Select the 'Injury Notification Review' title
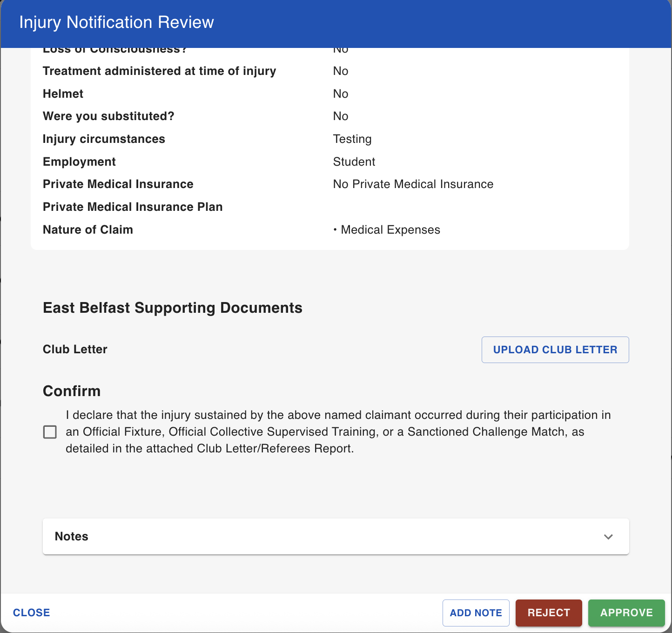This screenshot has height=633, width=672. pos(116,22)
